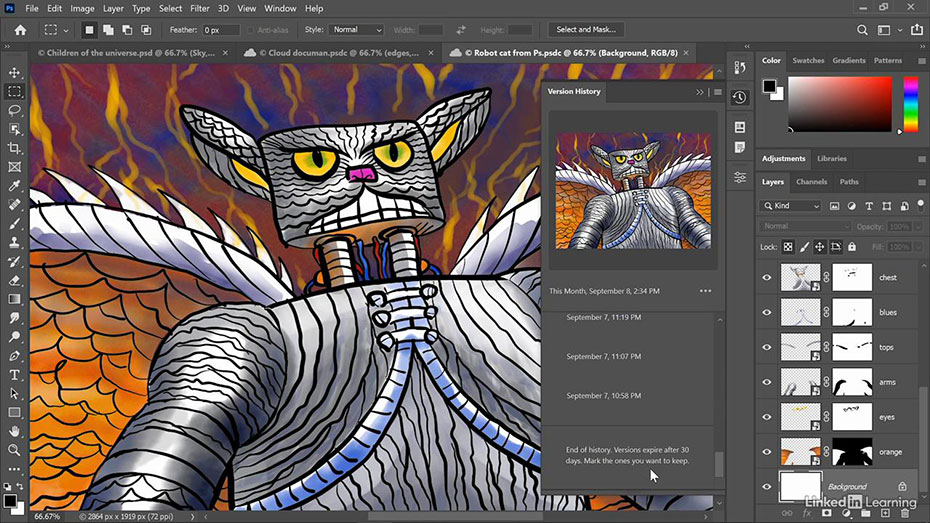Collapse the Version History panel

(699, 92)
